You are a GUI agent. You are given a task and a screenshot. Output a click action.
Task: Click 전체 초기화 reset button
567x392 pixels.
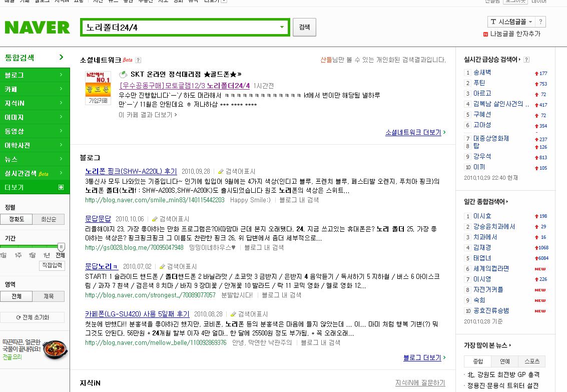pos(33,317)
